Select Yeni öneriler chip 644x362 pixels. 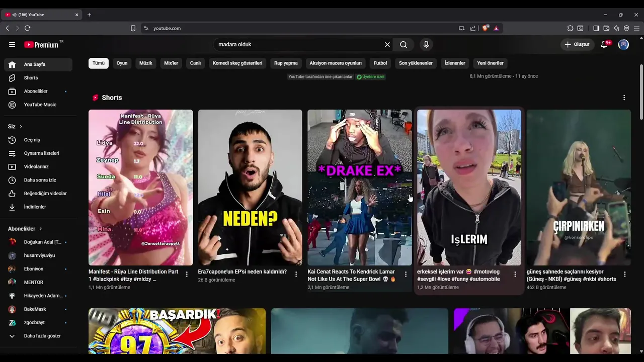tap(491, 63)
